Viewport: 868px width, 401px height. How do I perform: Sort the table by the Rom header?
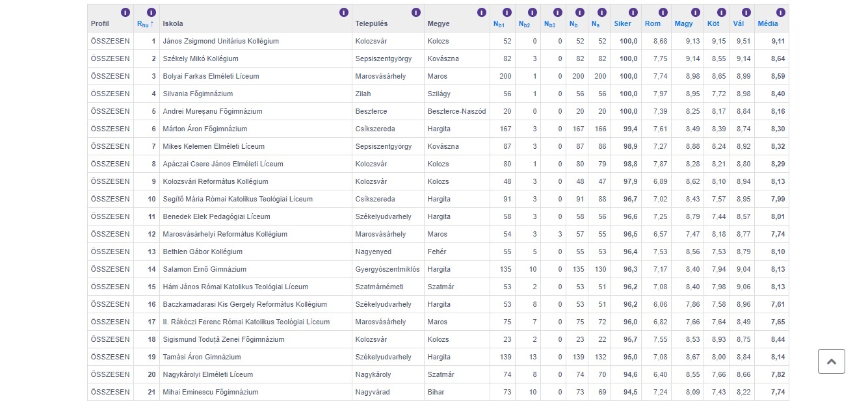point(652,24)
